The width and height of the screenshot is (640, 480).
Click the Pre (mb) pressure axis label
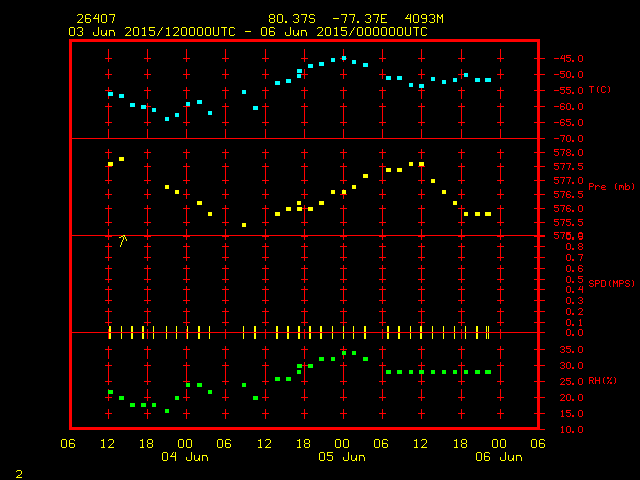tap(611, 187)
